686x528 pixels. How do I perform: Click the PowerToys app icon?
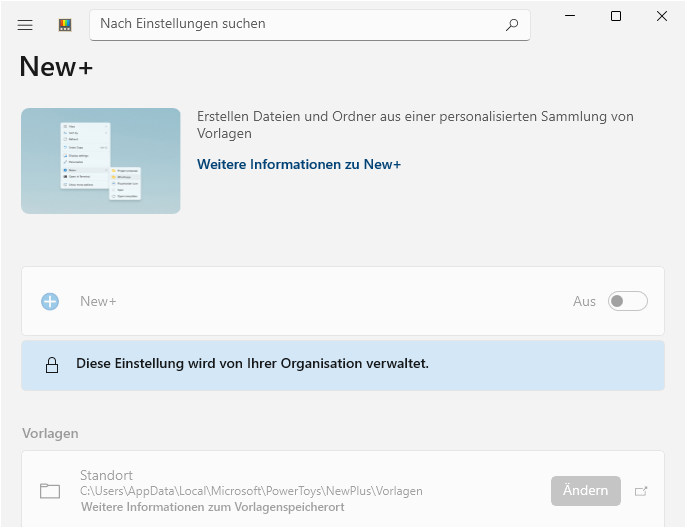65,25
